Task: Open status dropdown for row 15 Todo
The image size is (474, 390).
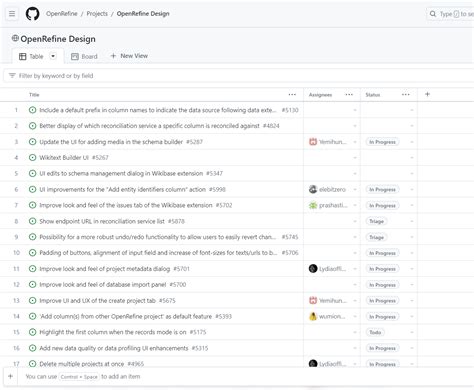Action: point(412,332)
